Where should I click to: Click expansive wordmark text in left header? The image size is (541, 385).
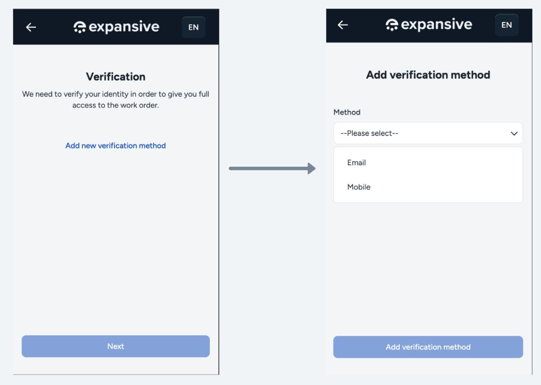(124, 27)
